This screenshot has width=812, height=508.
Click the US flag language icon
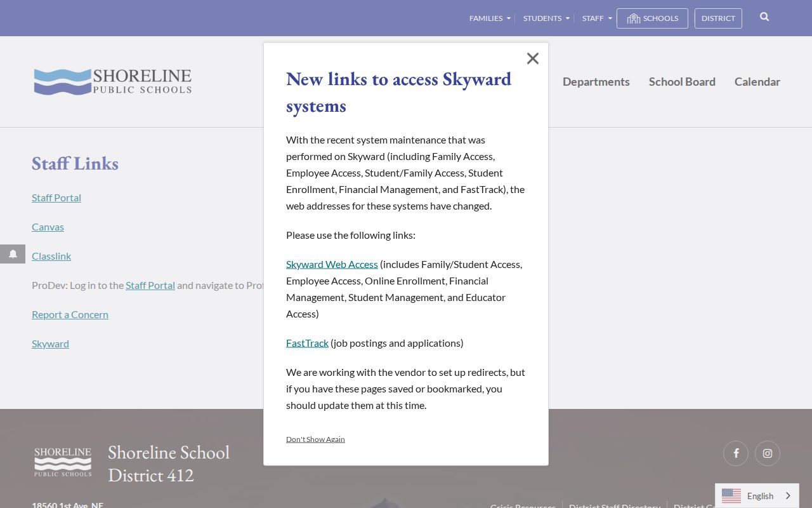[731, 496]
